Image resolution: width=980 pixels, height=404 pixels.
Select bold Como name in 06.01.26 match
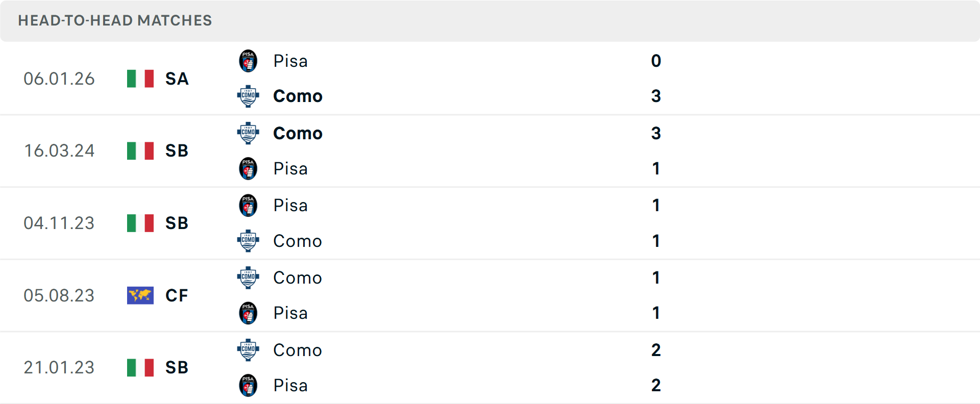tap(298, 96)
